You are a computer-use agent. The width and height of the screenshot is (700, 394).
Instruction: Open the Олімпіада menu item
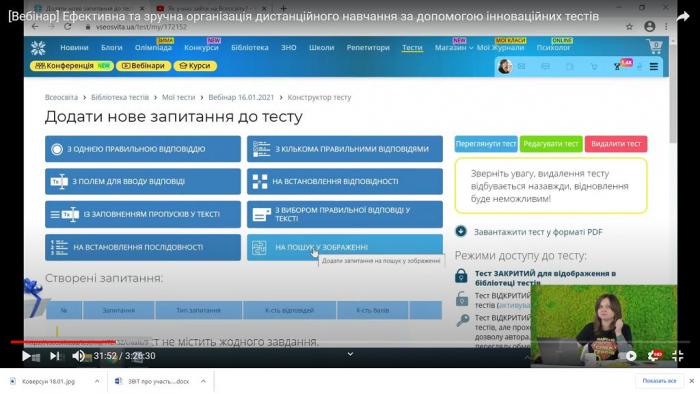[153, 47]
